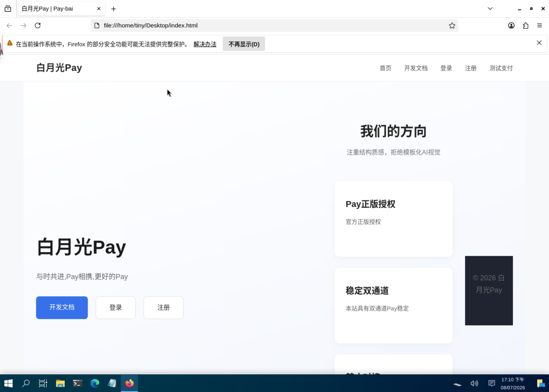Expand the list all tabs chevron
The width and height of the screenshot is (549, 392).
click(x=490, y=9)
